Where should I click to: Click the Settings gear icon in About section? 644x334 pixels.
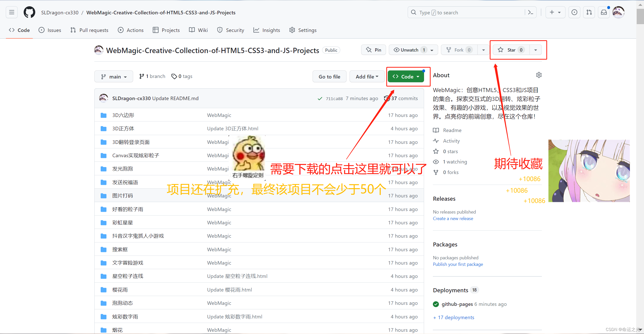(539, 75)
